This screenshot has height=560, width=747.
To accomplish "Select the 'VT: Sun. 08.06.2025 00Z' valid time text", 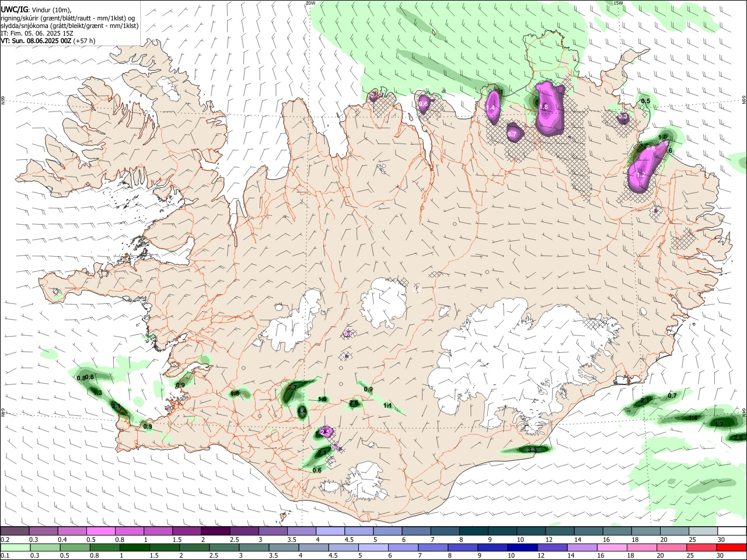I will click(x=36, y=41).
